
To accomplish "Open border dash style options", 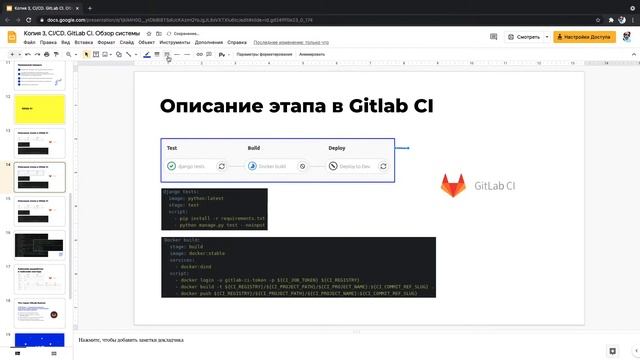I will pos(167,54).
